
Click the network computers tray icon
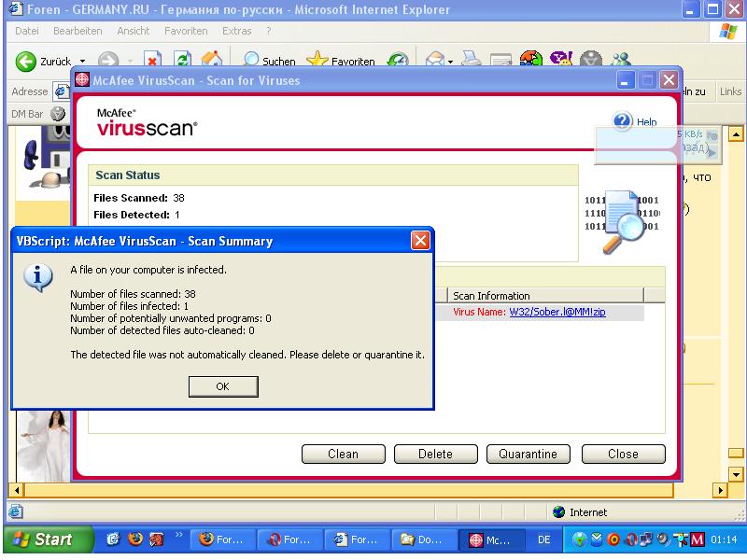pos(645,539)
